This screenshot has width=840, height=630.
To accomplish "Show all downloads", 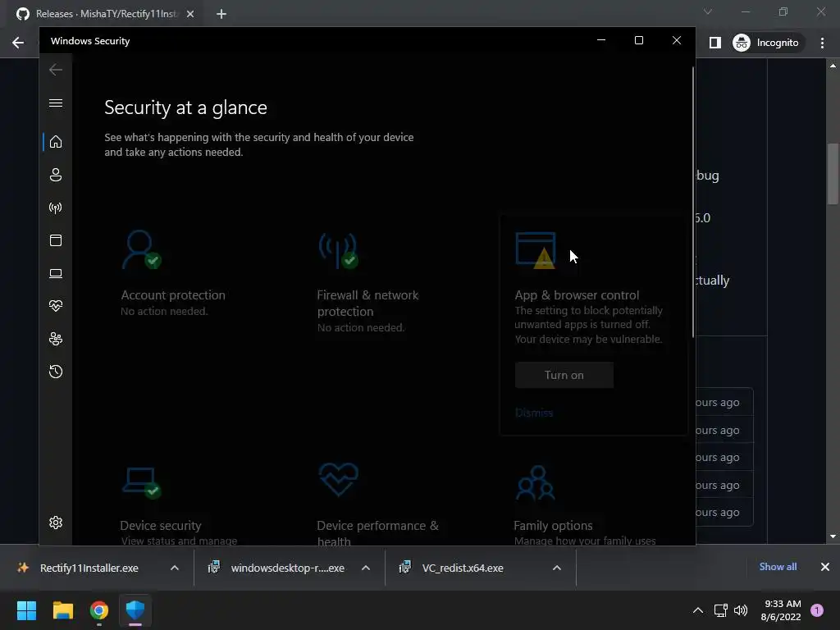I will click(778, 567).
